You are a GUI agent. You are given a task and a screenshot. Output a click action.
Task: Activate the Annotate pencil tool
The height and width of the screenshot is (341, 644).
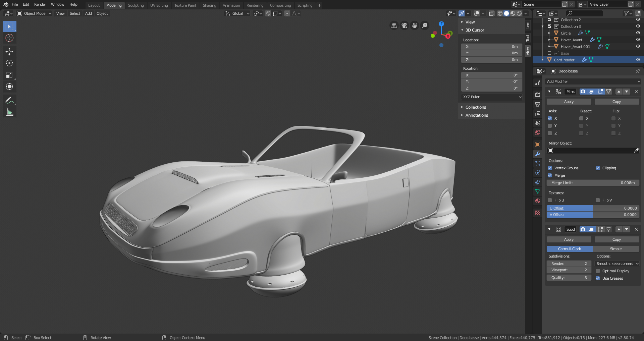point(9,100)
